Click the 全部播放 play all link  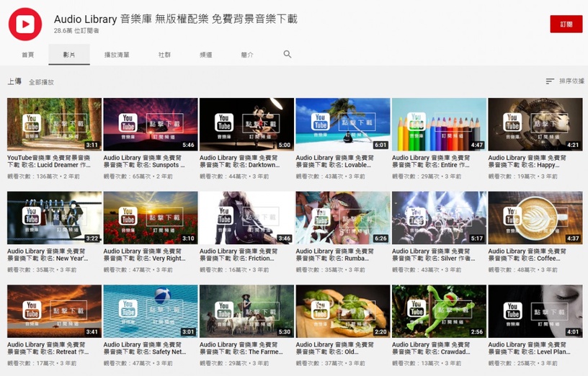pos(41,82)
